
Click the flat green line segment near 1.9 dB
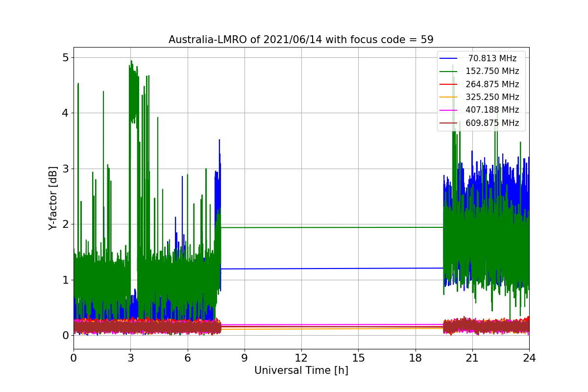[332, 227]
